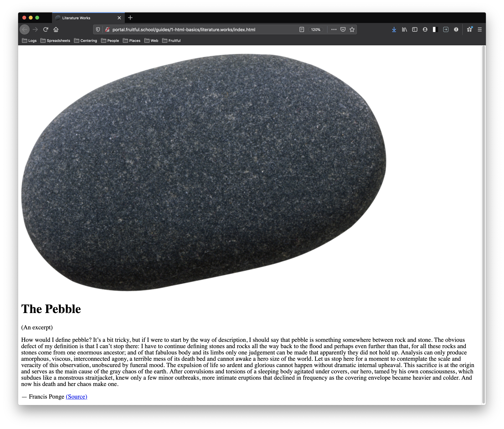The height and width of the screenshot is (429, 504).
Task: Toggle Reader View for this page
Action: (x=302, y=29)
